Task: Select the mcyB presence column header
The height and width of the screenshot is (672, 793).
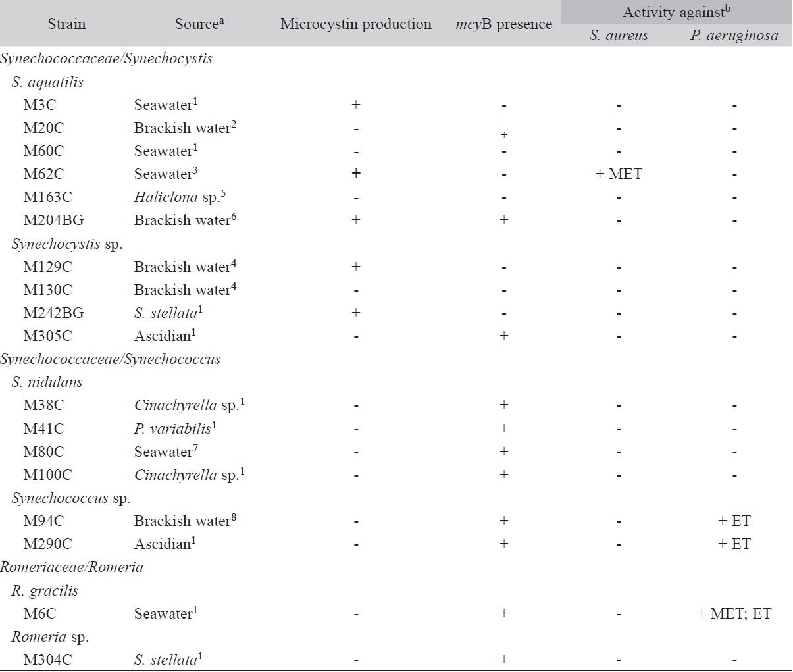Action: pyautogui.click(x=503, y=24)
